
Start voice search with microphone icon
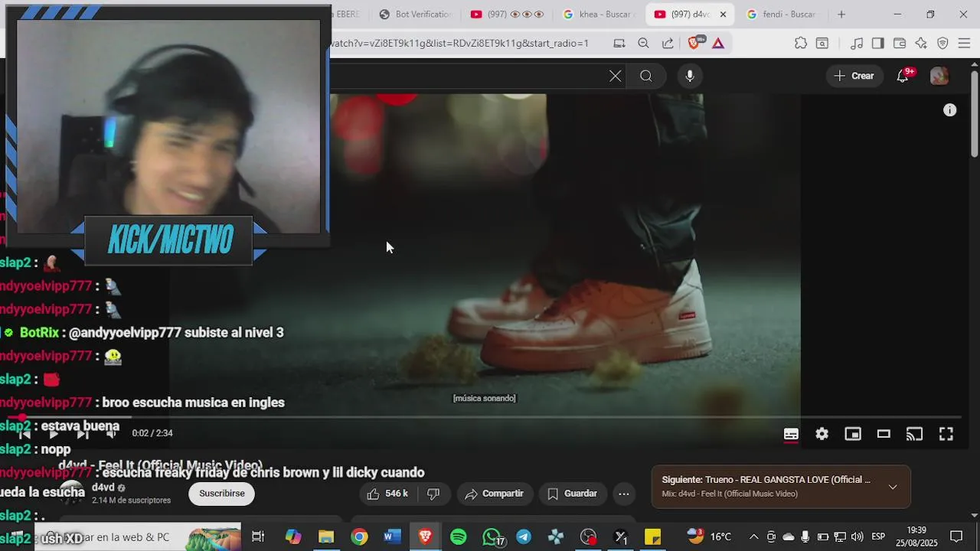[x=690, y=76]
